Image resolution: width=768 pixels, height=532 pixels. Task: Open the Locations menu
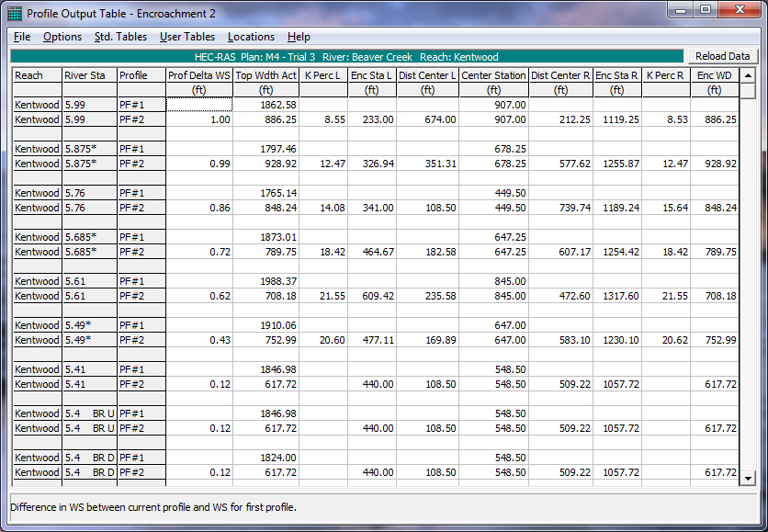pos(251,37)
